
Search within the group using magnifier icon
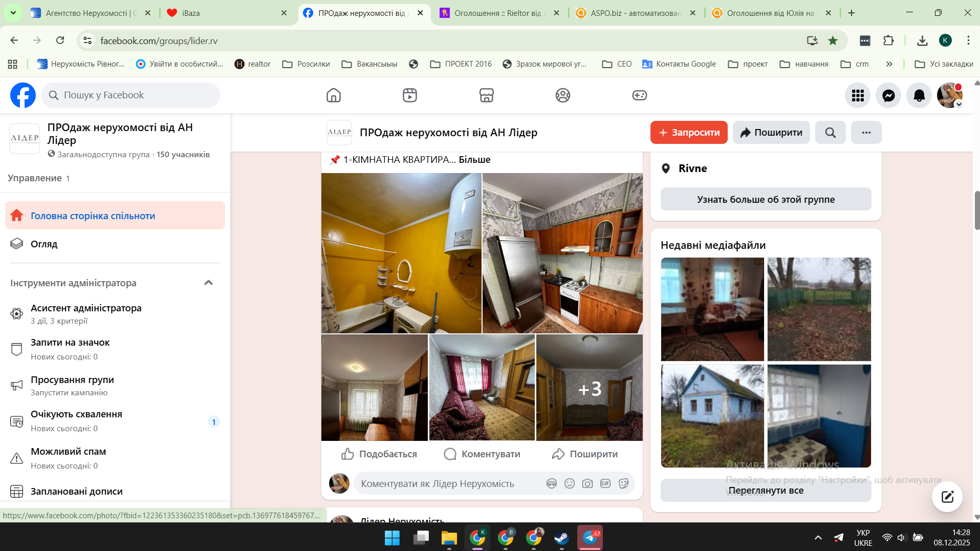(x=830, y=133)
